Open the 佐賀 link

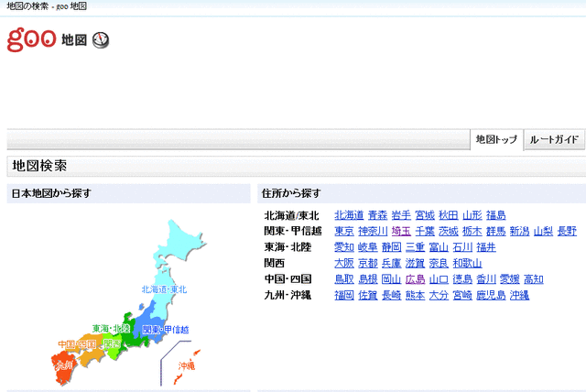(x=368, y=295)
